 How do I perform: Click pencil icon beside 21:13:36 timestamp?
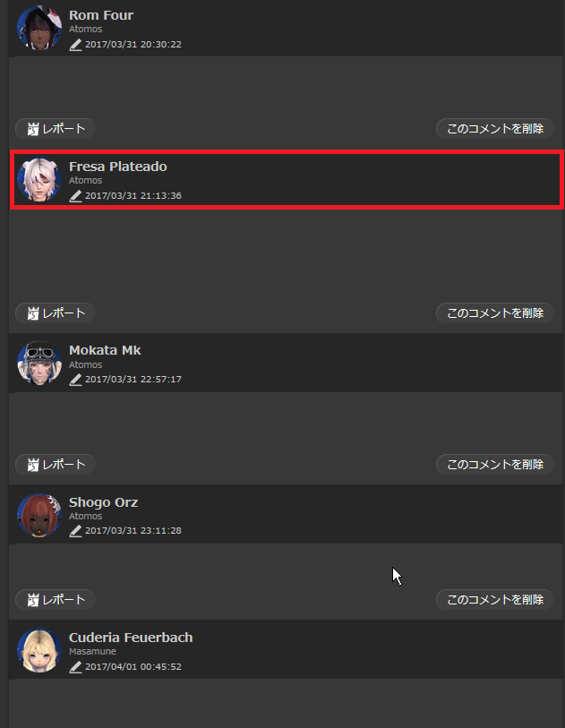75,196
